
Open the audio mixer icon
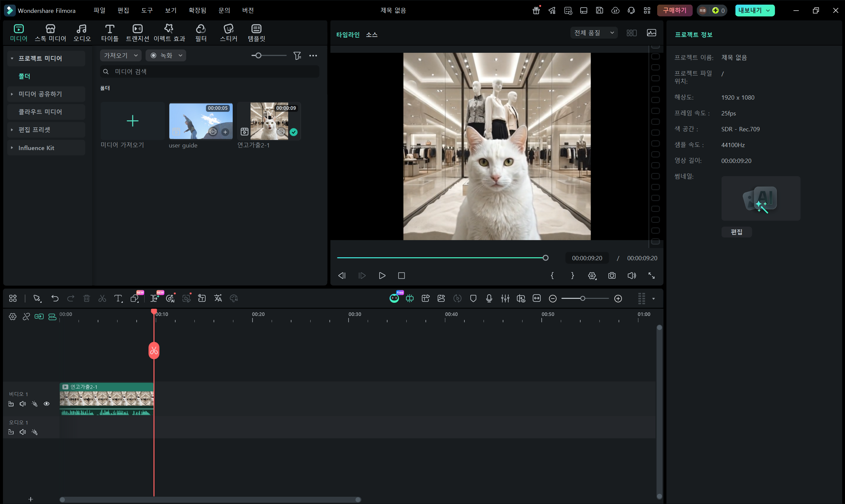(505, 298)
